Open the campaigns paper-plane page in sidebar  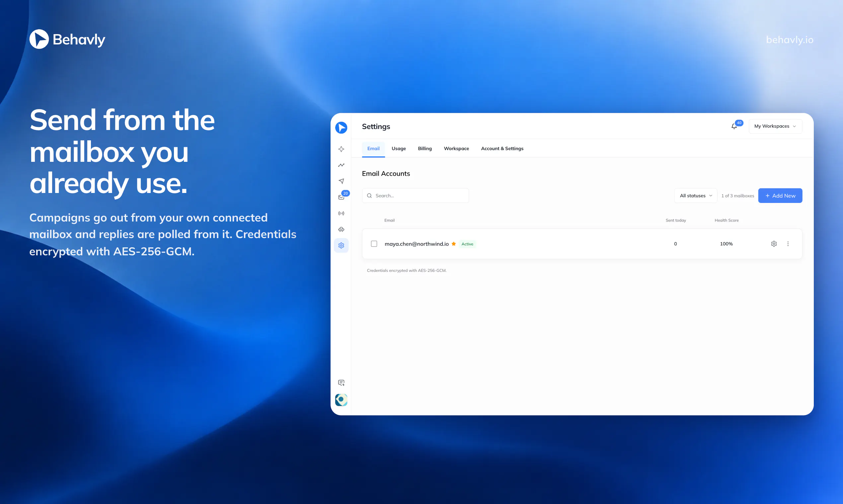(x=341, y=181)
